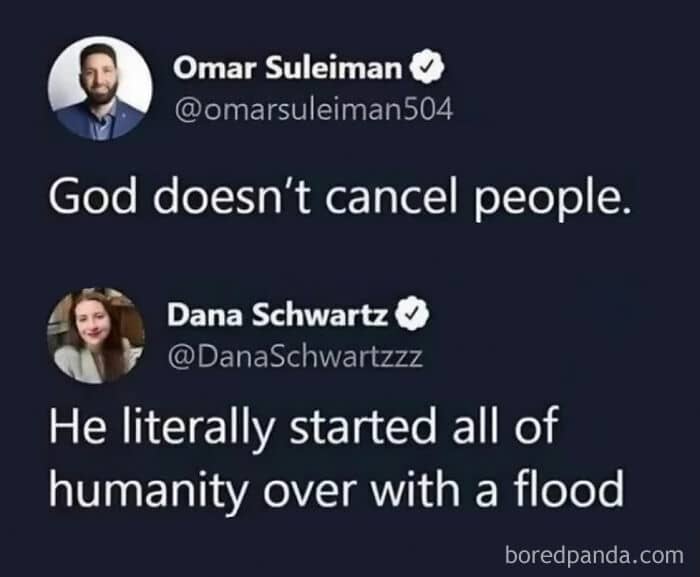Open Omar Suleiman's profile picture
This screenshot has width=700, height=577.
tap(99, 89)
